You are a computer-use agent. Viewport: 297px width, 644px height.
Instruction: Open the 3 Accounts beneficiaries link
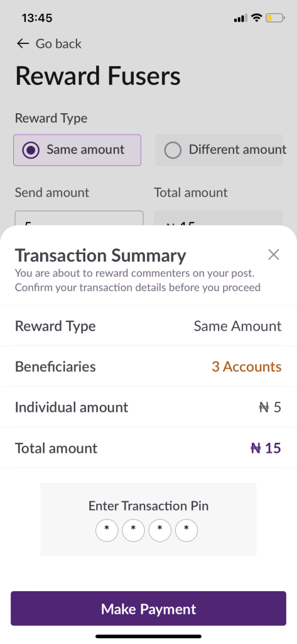(x=247, y=367)
